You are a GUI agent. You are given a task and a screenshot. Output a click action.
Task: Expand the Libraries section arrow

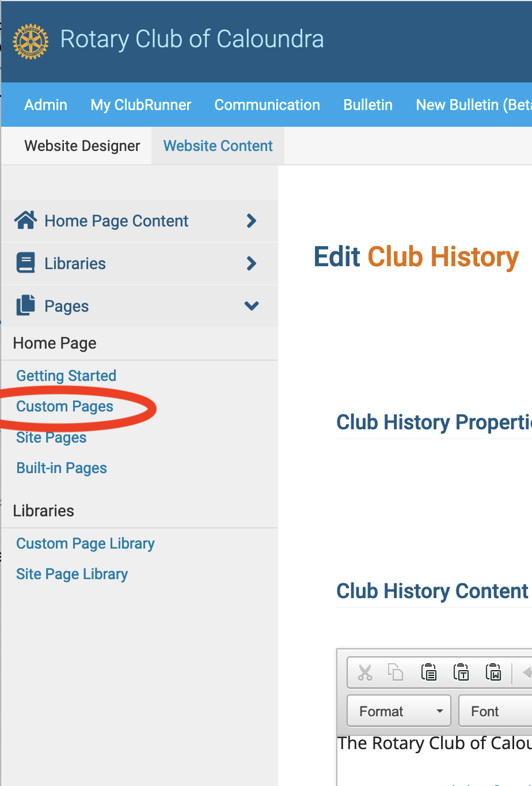pyautogui.click(x=252, y=263)
